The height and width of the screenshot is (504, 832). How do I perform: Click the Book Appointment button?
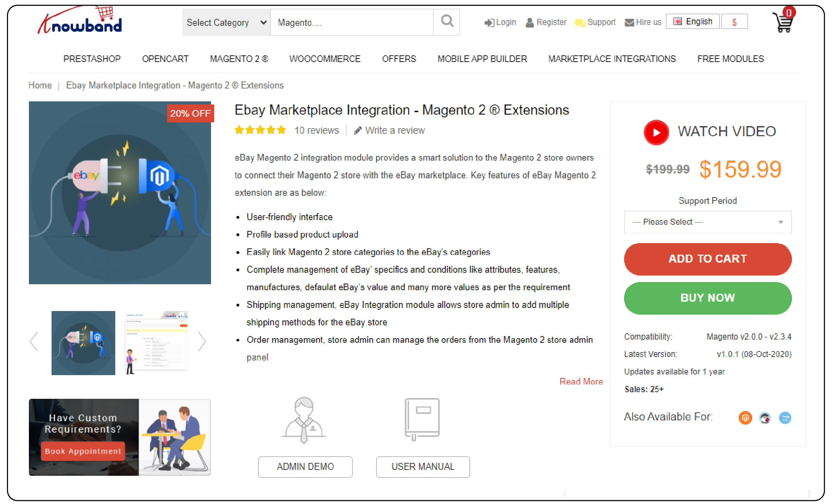[x=83, y=451]
